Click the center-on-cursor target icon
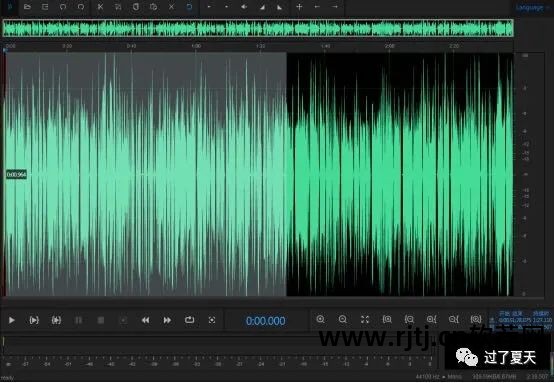Image resolution: width=554 pixels, height=383 pixels. click(x=212, y=320)
